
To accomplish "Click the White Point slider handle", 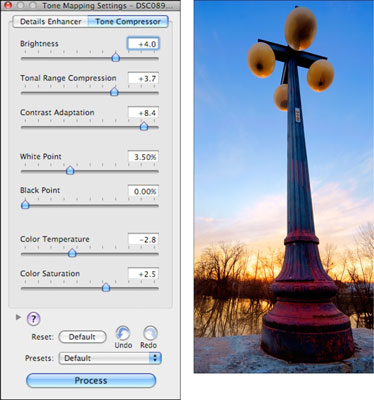I will pos(70,170).
